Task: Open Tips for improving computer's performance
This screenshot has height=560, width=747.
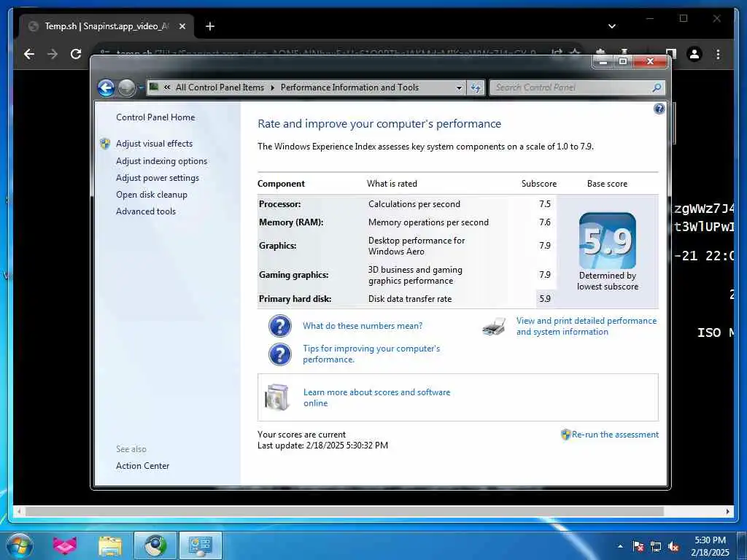Action: coord(371,354)
